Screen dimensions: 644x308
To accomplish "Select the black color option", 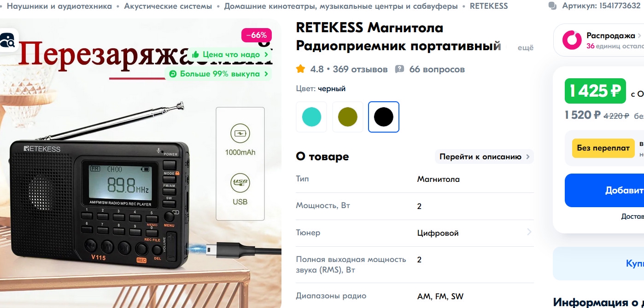I will (384, 117).
